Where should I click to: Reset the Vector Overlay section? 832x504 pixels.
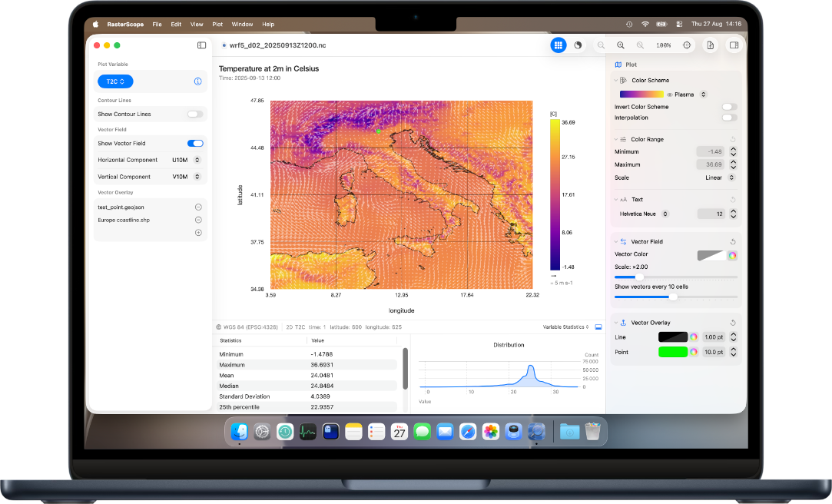[733, 323]
